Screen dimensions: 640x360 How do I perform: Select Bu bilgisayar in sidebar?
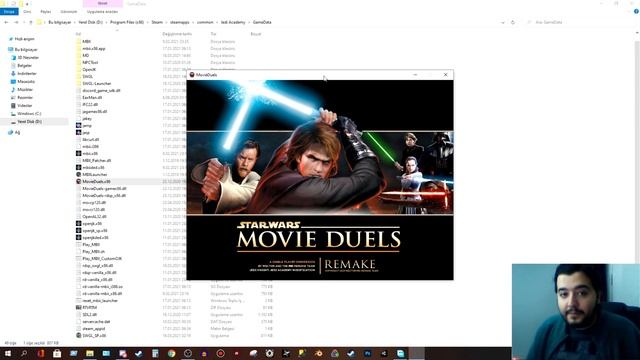[26, 49]
